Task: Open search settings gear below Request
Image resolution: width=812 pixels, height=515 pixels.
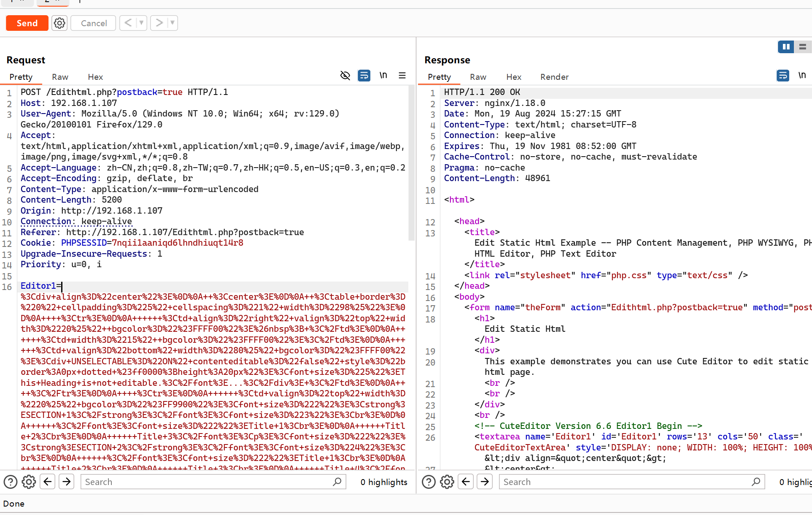Action: pyautogui.click(x=29, y=482)
